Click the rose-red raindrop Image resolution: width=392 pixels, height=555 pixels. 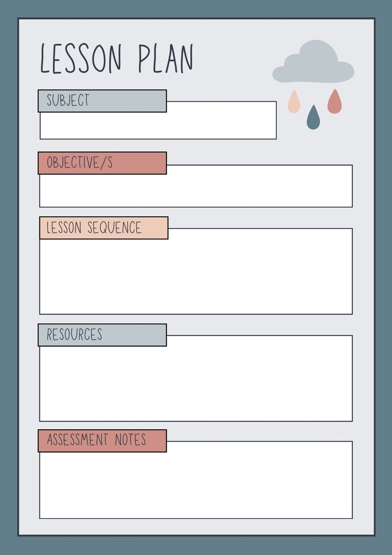pos(334,103)
